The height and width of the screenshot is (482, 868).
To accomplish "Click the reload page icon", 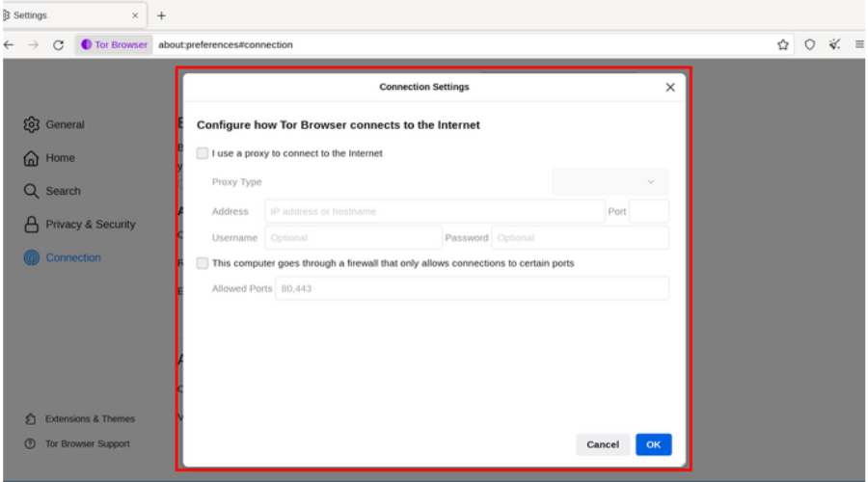I will pyautogui.click(x=59, y=44).
